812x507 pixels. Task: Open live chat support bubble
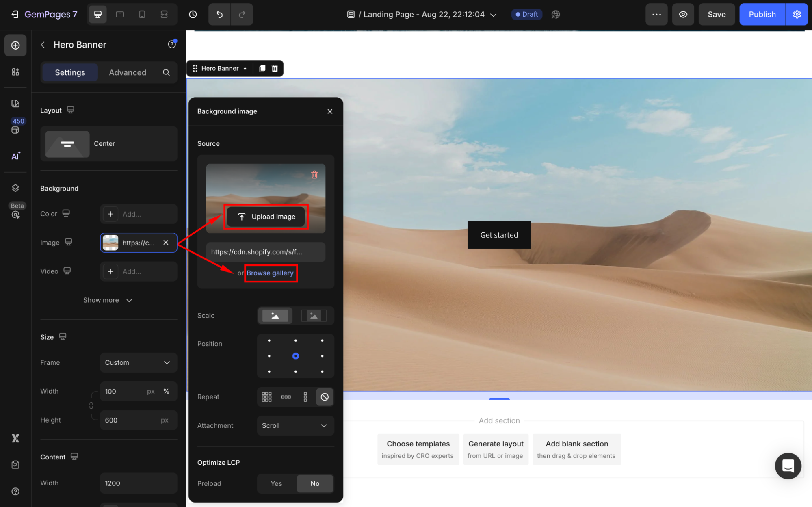point(788,466)
